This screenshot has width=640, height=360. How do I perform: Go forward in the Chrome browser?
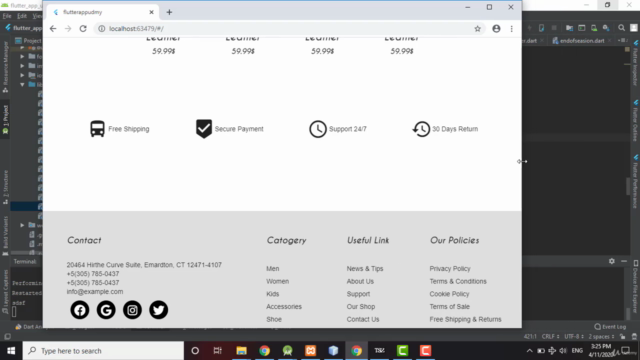(x=68, y=29)
